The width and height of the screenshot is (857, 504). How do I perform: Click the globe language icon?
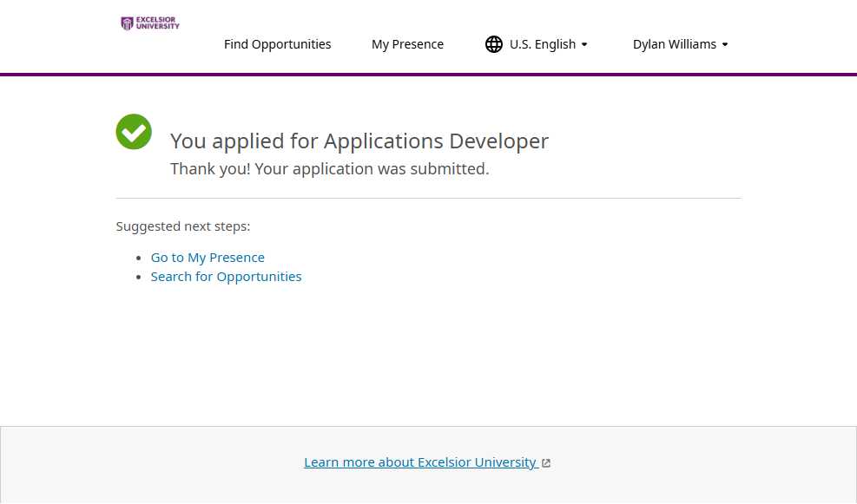(x=494, y=44)
